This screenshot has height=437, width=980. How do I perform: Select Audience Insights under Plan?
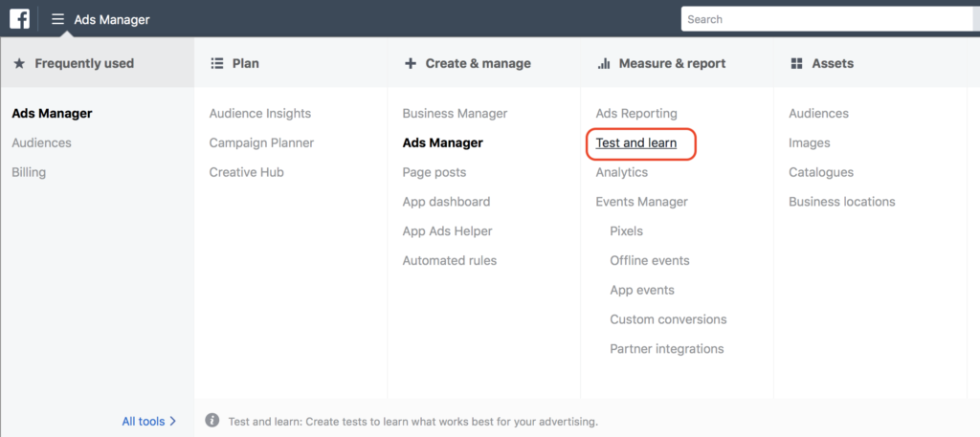[x=260, y=114]
